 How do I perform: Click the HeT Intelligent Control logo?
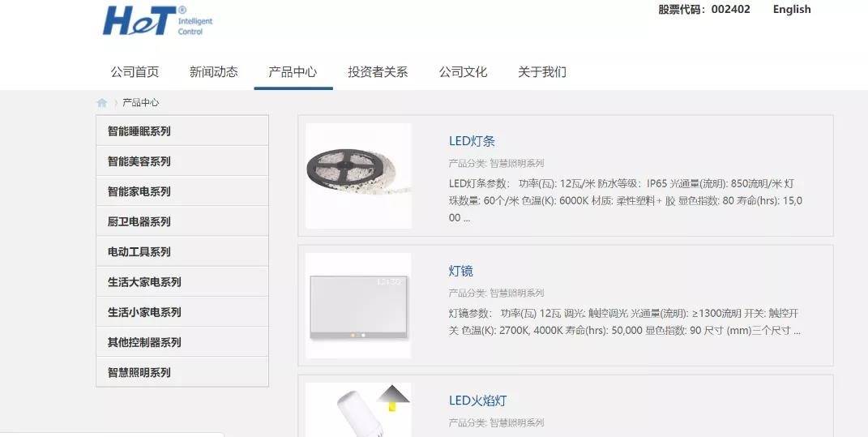pos(158,21)
